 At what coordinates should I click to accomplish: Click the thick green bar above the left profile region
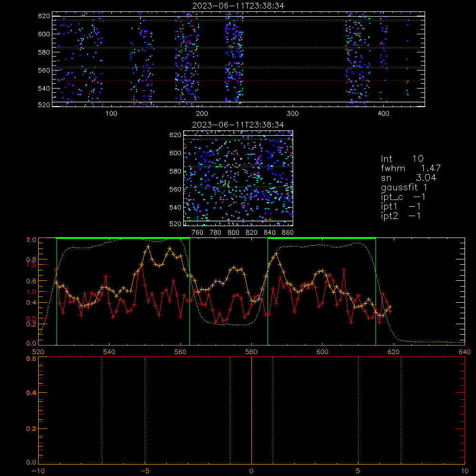point(123,238)
